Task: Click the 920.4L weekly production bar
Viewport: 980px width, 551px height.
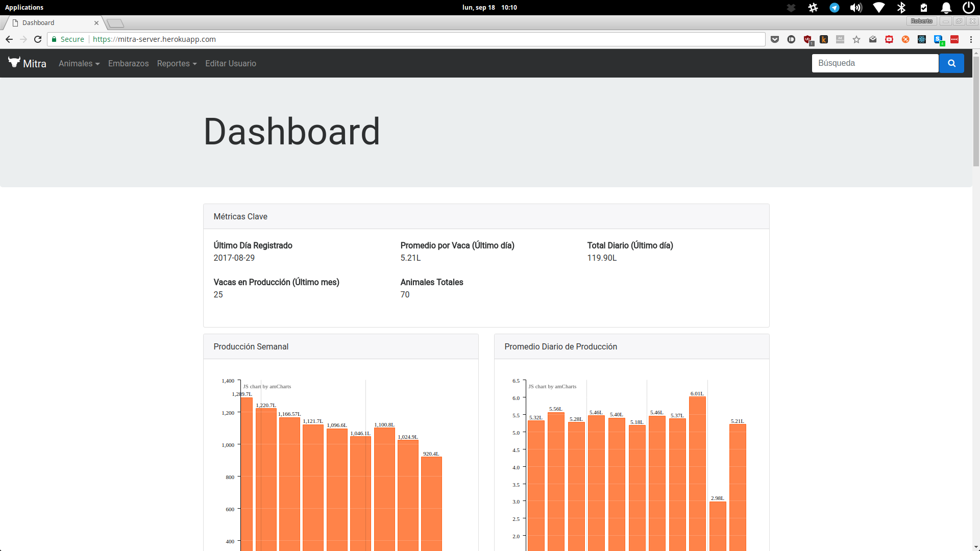Action: tap(431, 504)
